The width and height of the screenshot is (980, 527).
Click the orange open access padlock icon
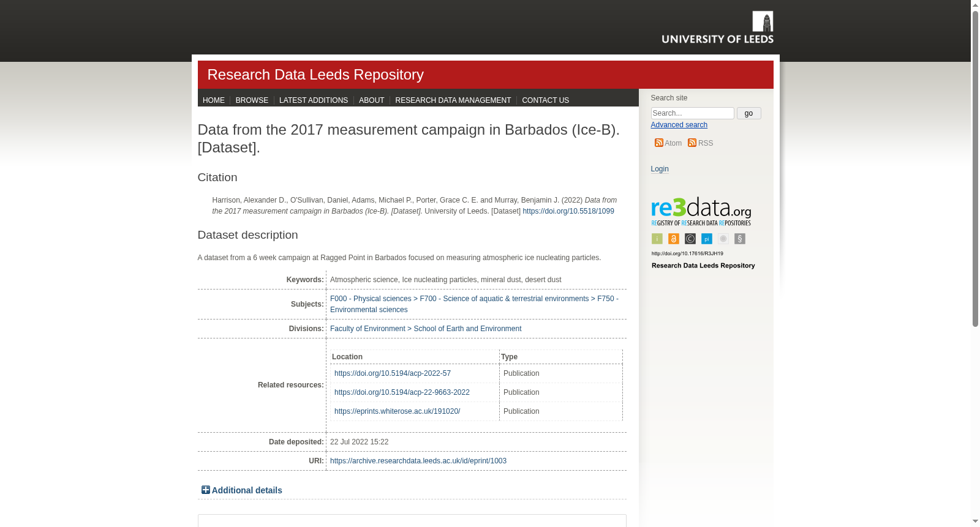[x=674, y=239]
